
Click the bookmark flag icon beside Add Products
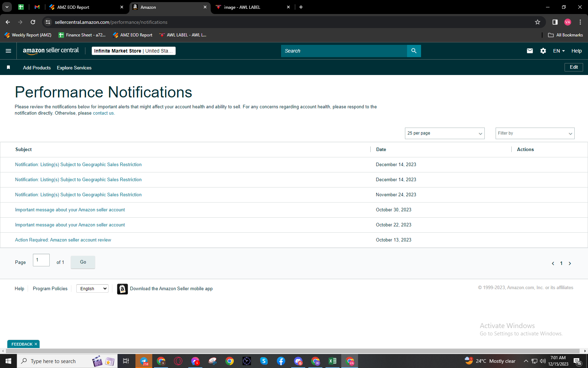[x=8, y=67]
